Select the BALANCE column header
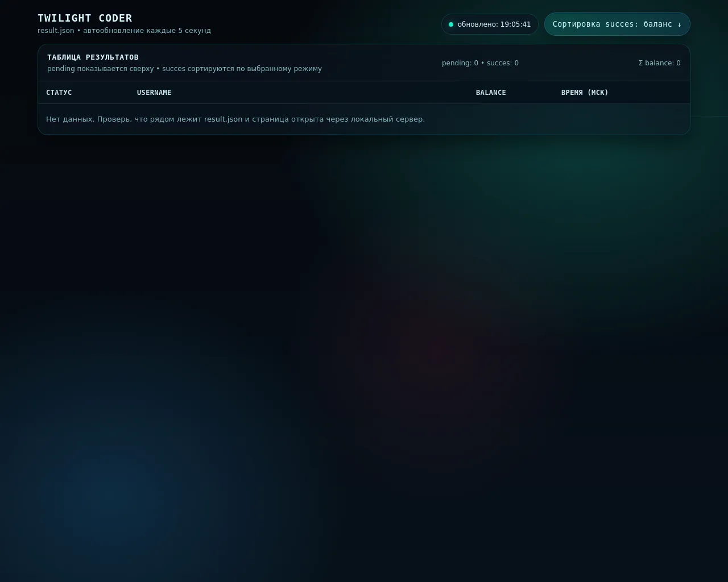 coord(491,93)
